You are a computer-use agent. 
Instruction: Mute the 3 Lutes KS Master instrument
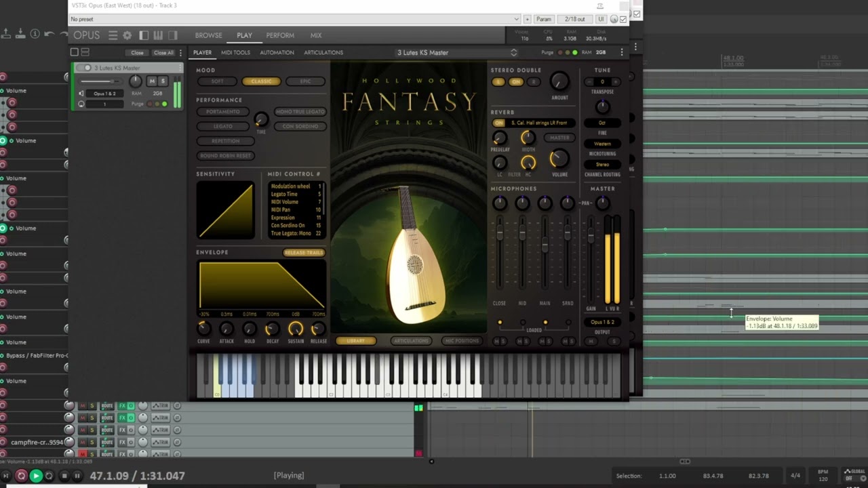(x=152, y=81)
